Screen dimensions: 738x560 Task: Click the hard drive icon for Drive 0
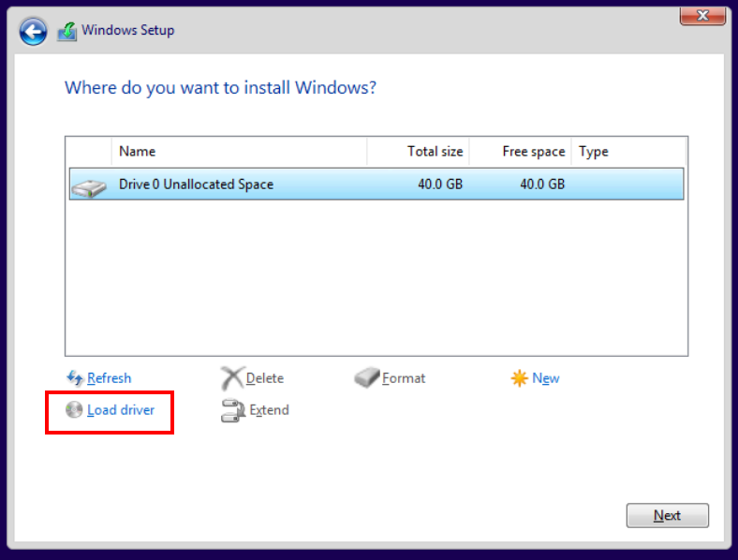coord(90,185)
